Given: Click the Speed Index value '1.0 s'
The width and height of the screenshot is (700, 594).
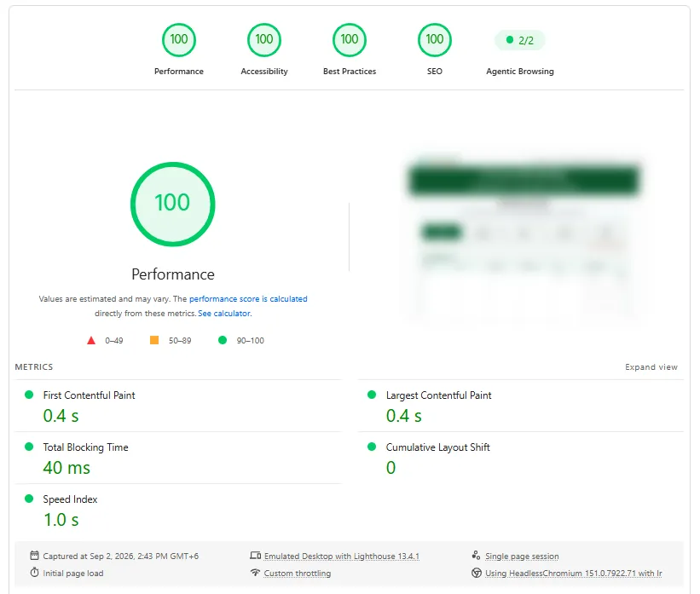Looking at the screenshot, I should pos(61,520).
